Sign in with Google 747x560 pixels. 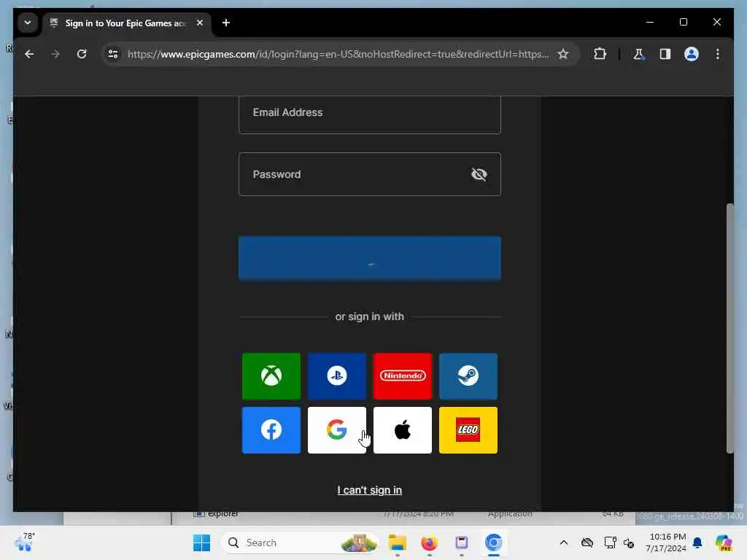click(x=337, y=430)
